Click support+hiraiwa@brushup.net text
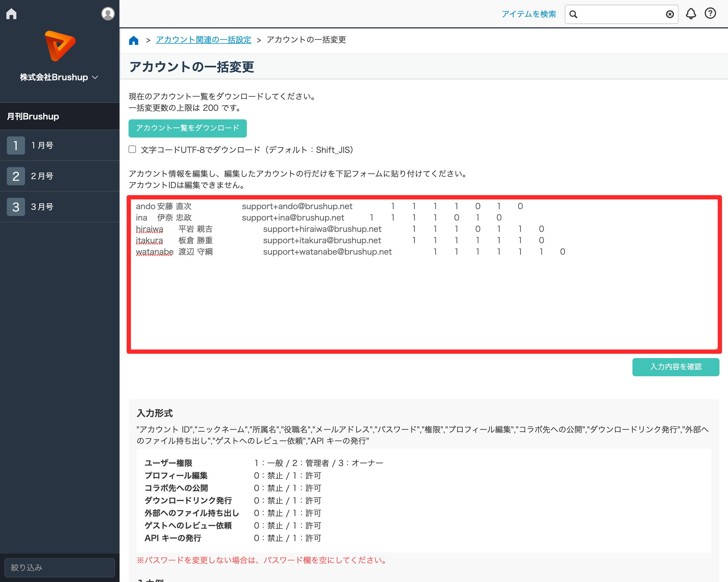Screen dimensions: 728x582 (x=322, y=229)
